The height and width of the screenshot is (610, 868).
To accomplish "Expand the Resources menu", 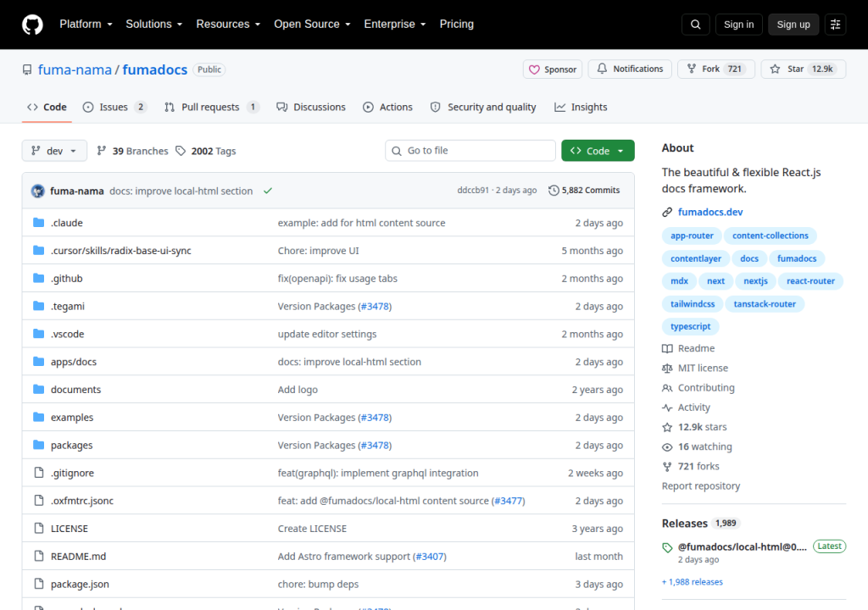I will (x=228, y=25).
